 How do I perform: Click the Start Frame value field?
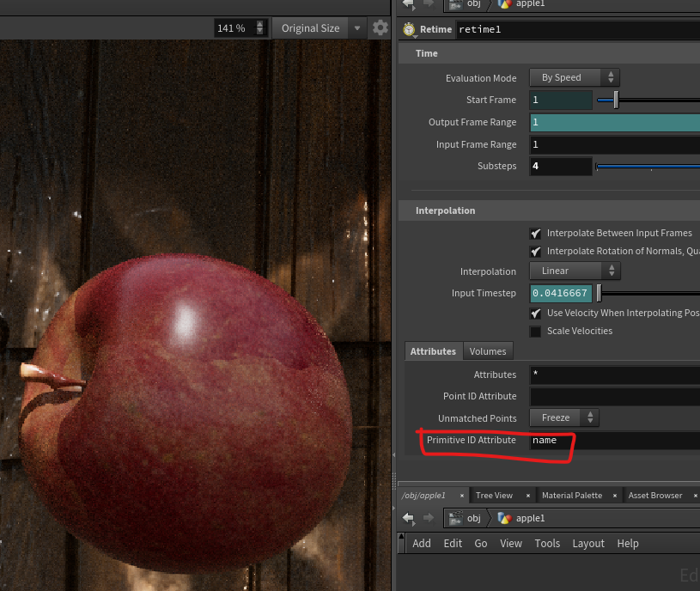click(561, 100)
